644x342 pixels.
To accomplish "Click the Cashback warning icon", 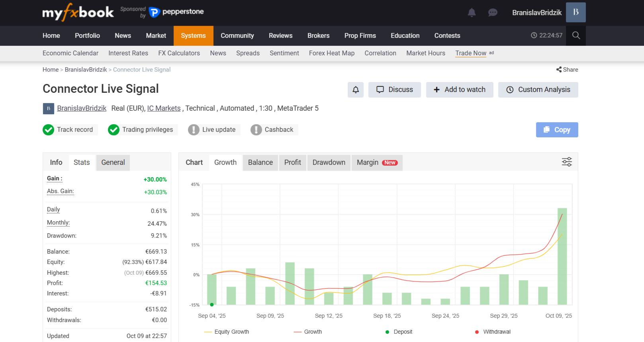I will click(256, 130).
